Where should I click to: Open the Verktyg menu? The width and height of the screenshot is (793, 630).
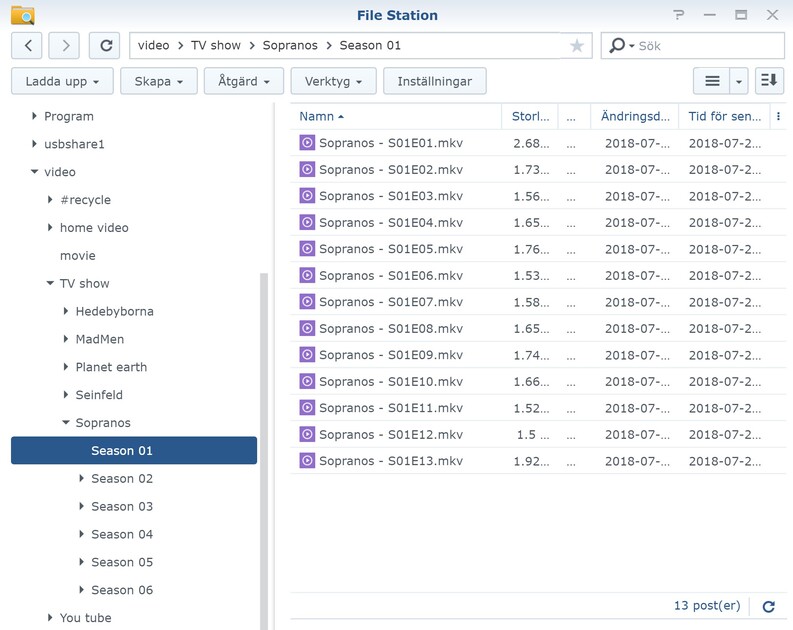click(x=333, y=81)
